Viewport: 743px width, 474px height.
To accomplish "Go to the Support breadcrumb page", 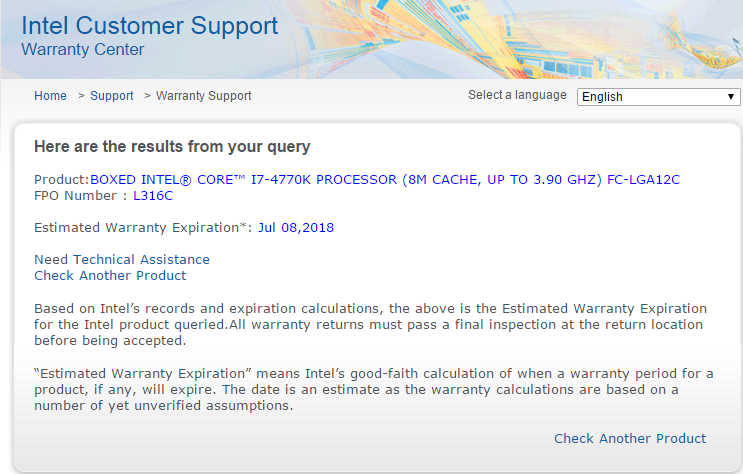I will [x=111, y=96].
